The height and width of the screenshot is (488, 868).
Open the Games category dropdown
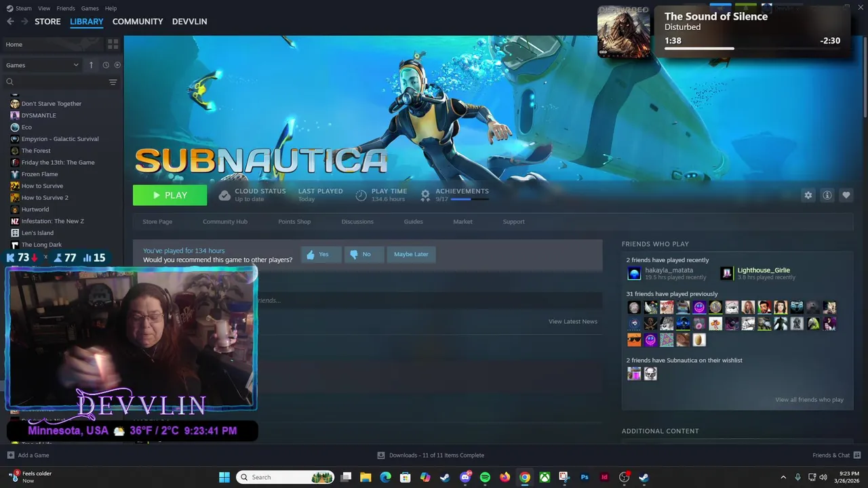coord(42,65)
